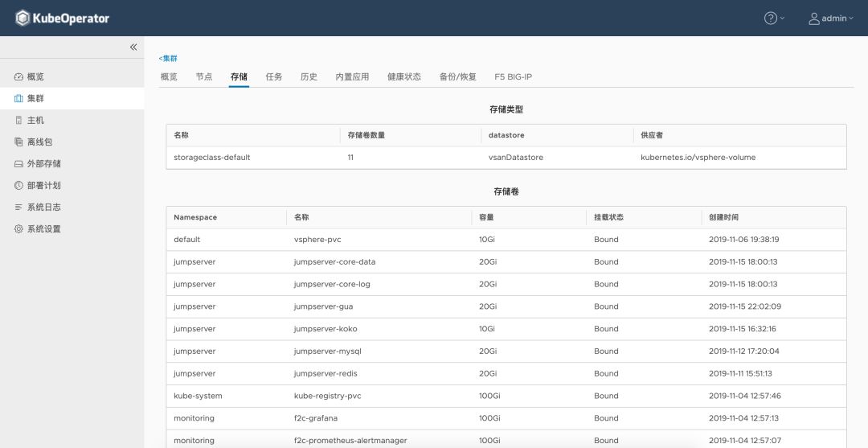Click timestamp 2019-11-12 17:20:04
The width and height of the screenshot is (868, 448).
(x=744, y=351)
